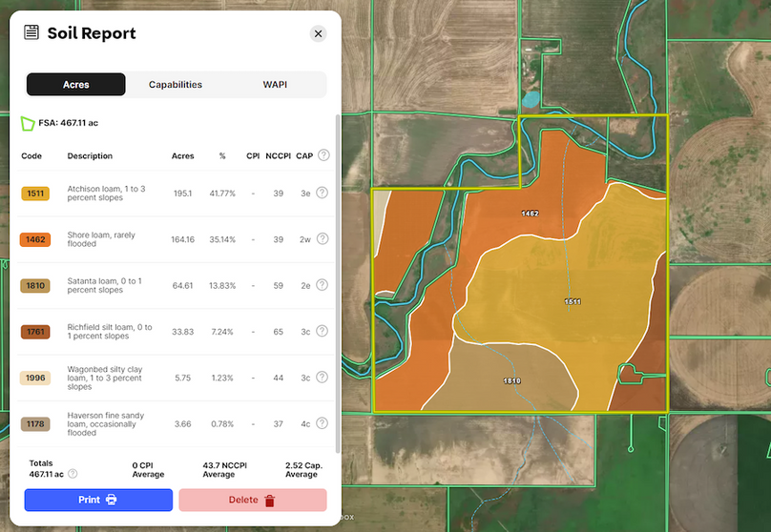The width and height of the screenshot is (771, 532).
Task: Print the soil report
Action: tap(98, 500)
